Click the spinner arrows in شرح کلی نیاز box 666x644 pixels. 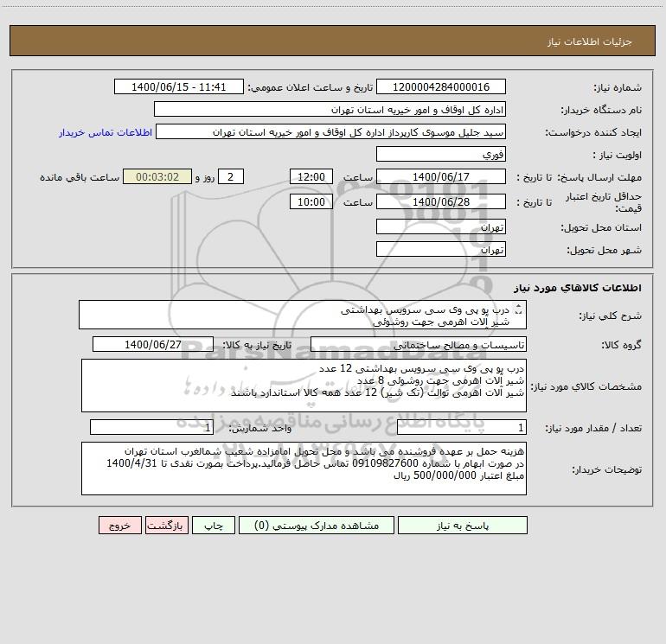click(x=518, y=309)
